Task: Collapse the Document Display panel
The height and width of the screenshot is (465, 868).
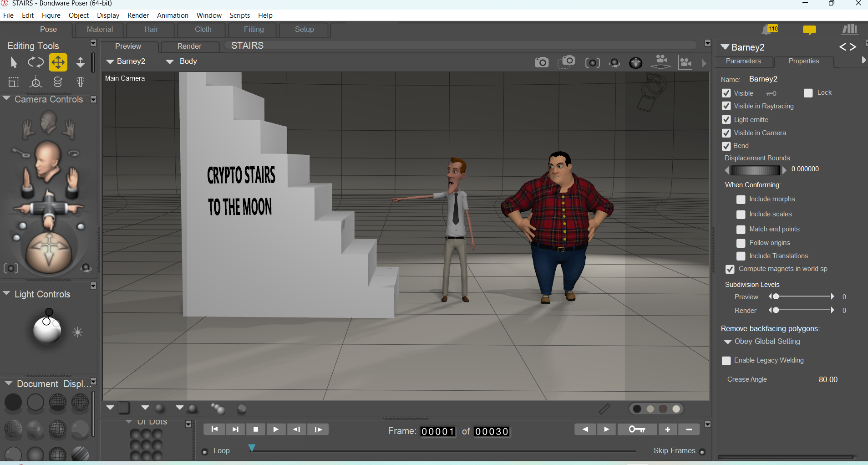Action: pyautogui.click(x=8, y=383)
